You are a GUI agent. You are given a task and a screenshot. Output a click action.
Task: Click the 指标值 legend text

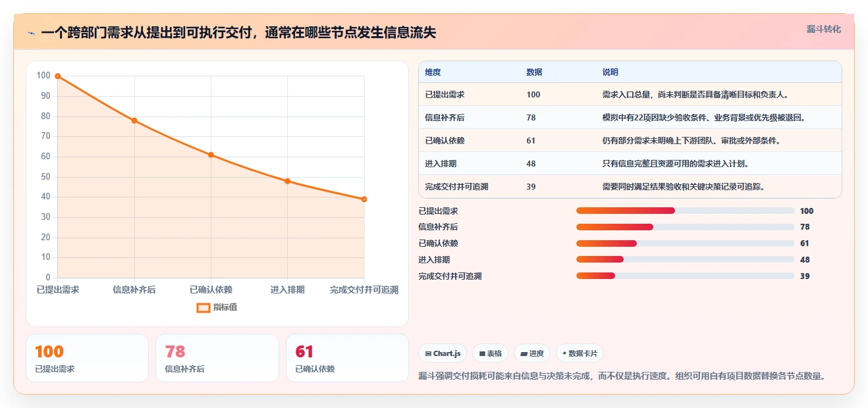coord(225,307)
